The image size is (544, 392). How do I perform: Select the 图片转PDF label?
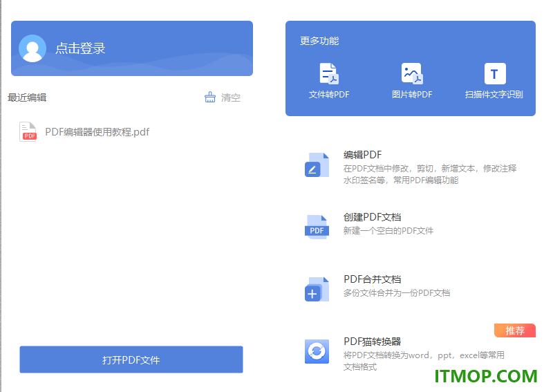pyautogui.click(x=412, y=94)
